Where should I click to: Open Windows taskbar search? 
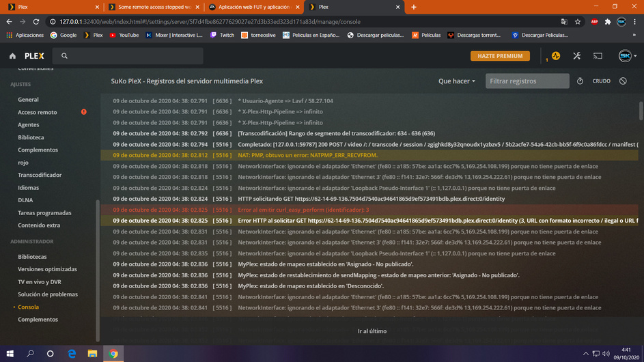(30, 353)
